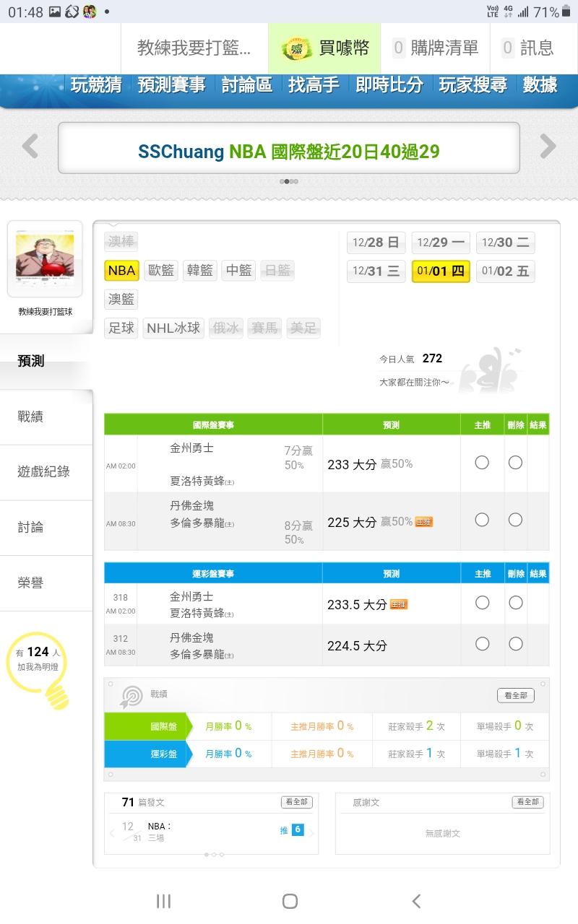Tap the Android back navigation icon
578x924 pixels.
(x=415, y=900)
